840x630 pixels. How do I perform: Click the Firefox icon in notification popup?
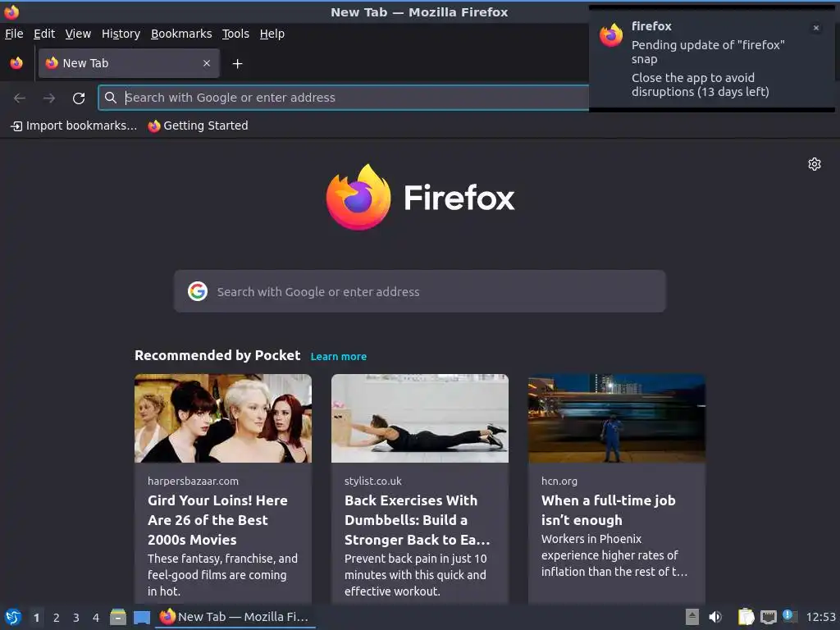point(611,35)
